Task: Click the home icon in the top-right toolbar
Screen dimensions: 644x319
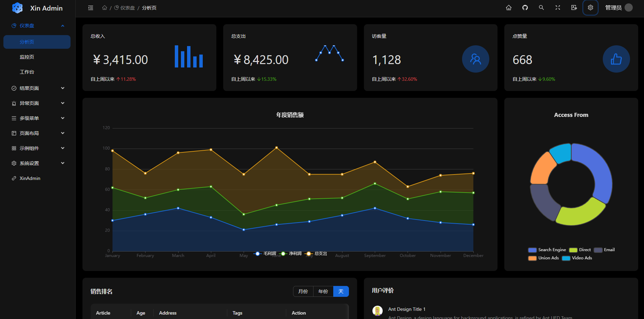Action: [508, 8]
